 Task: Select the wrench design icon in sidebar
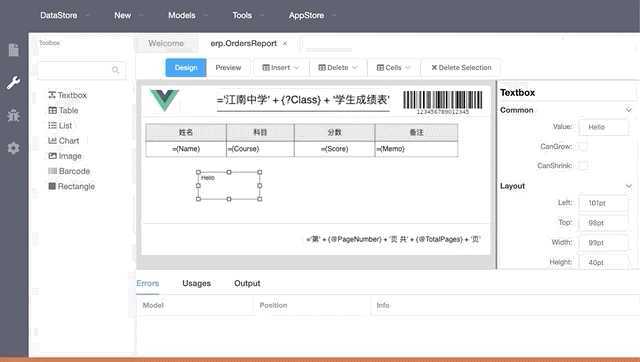[13, 83]
